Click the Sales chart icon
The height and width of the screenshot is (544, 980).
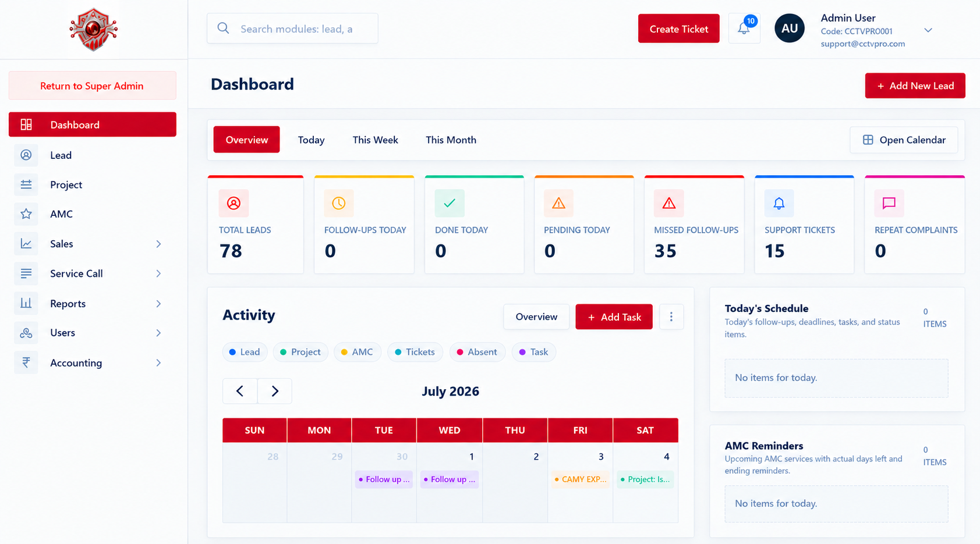tap(26, 244)
